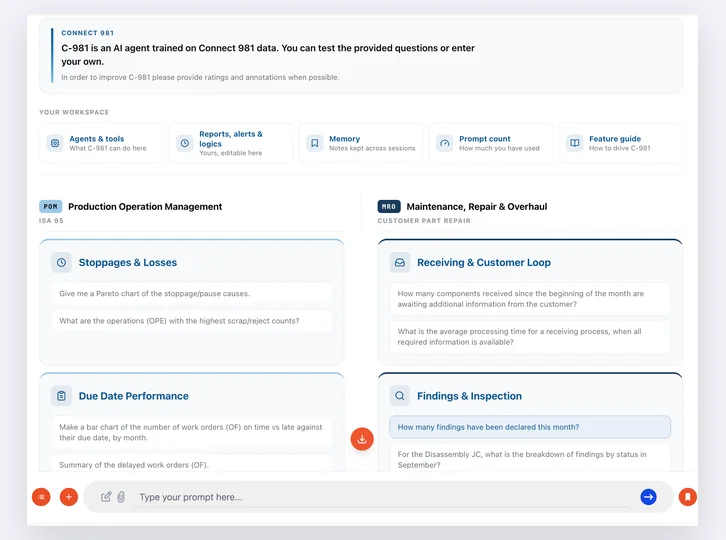This screenshot has height=540, width=726.
Task: Click the CUSTOMER PART REPAIR subtitle
Action: pyautogui.click(x=424, y=220)
